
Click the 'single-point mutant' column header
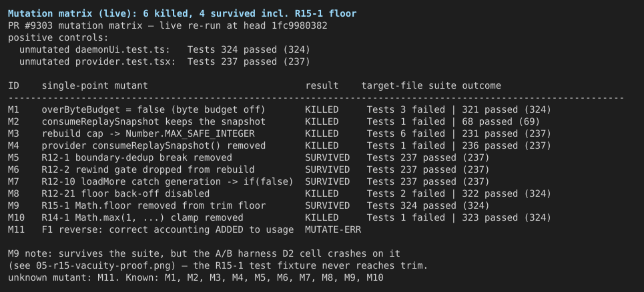click(95, 86)
